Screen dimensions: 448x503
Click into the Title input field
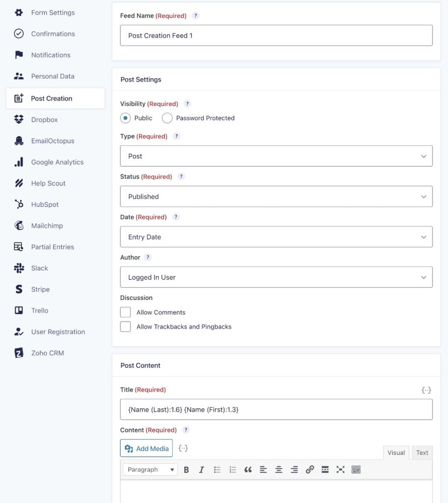point(276,409)
